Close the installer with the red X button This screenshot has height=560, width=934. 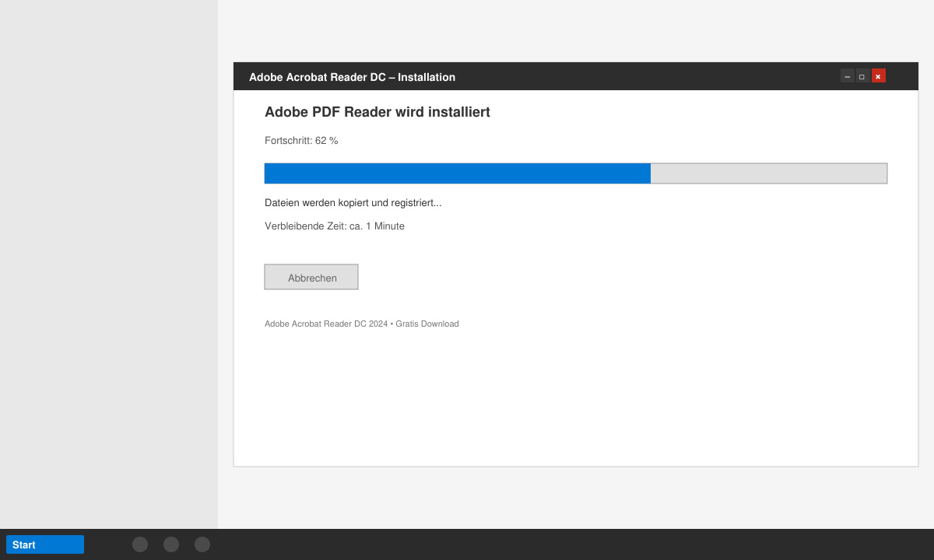pos(879,75)
